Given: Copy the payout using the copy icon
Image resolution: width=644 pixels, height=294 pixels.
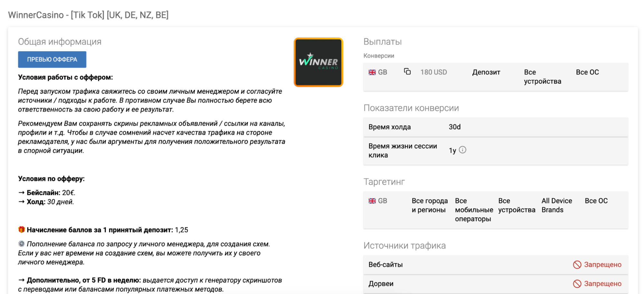Looking at the screenshot, I should tap(407, 72).
